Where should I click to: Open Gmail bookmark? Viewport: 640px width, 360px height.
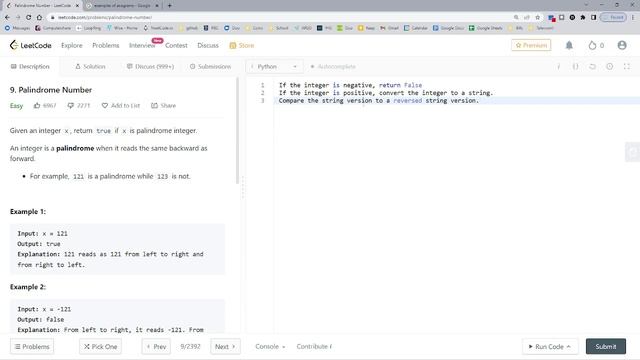click(x=389, y=28)
